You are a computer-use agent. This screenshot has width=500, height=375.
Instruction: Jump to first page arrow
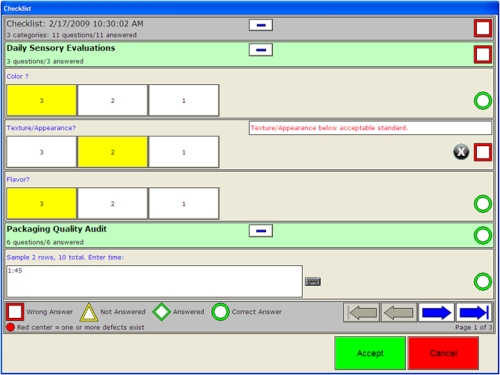361,313
